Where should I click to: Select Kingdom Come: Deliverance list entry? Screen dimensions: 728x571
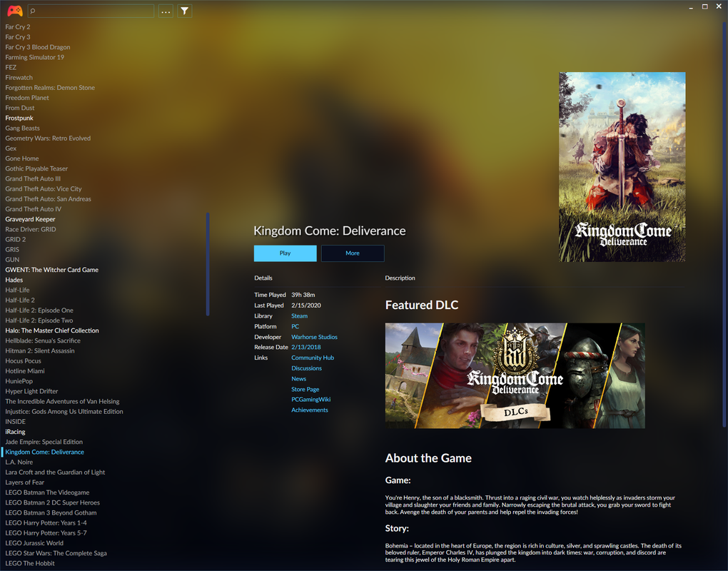click(44, 452)
